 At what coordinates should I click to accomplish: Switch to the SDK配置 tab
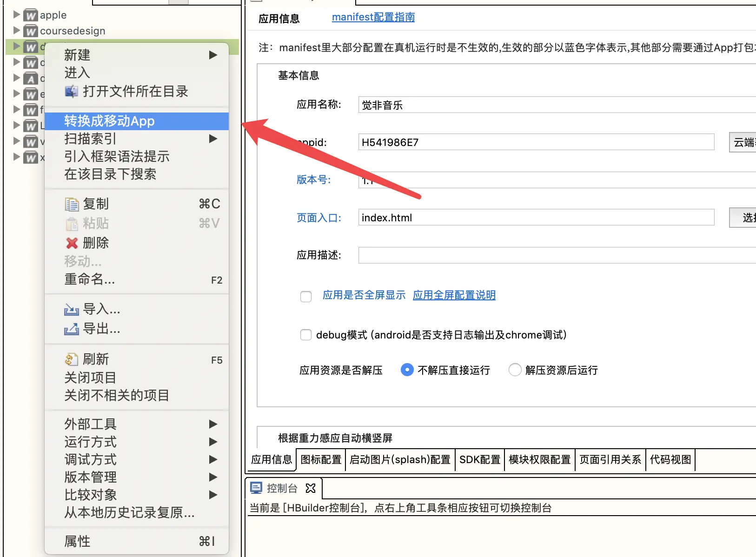pos(479,459)
